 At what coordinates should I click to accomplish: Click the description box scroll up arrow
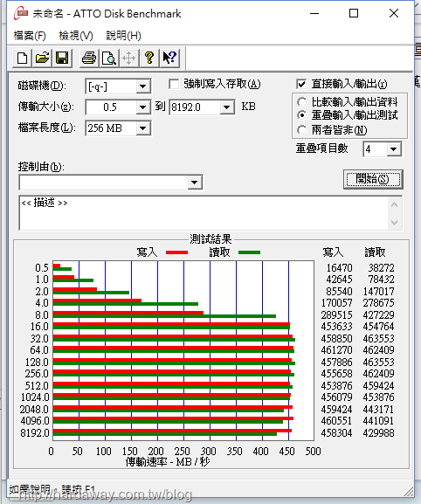pyautogui.click(x=395, y=204)
